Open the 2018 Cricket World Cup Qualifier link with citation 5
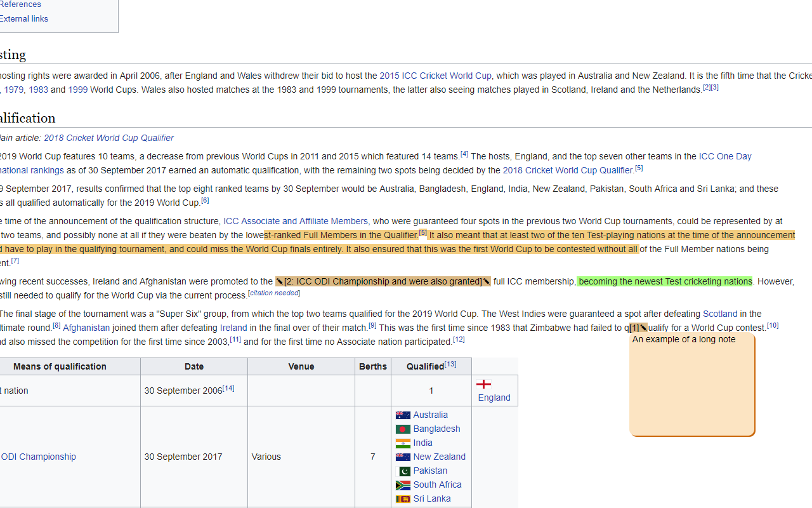This screenshot has width=812, height=508. [568, 170]
